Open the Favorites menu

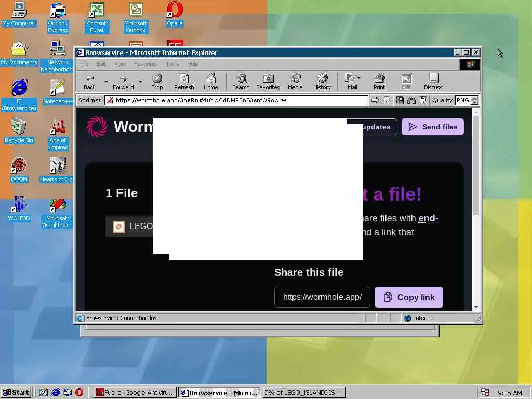pyautogui.click(x=146, y=64)
